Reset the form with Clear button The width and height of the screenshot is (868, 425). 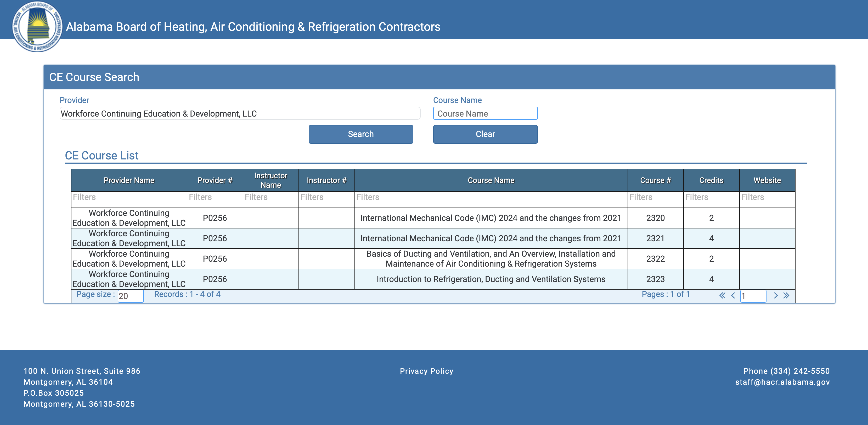click(485, 134)
